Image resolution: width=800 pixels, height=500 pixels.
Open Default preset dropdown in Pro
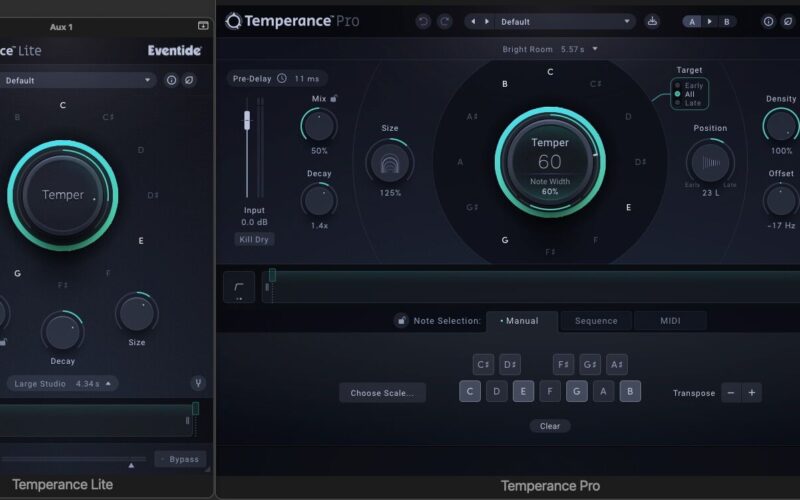click(565, 21)
